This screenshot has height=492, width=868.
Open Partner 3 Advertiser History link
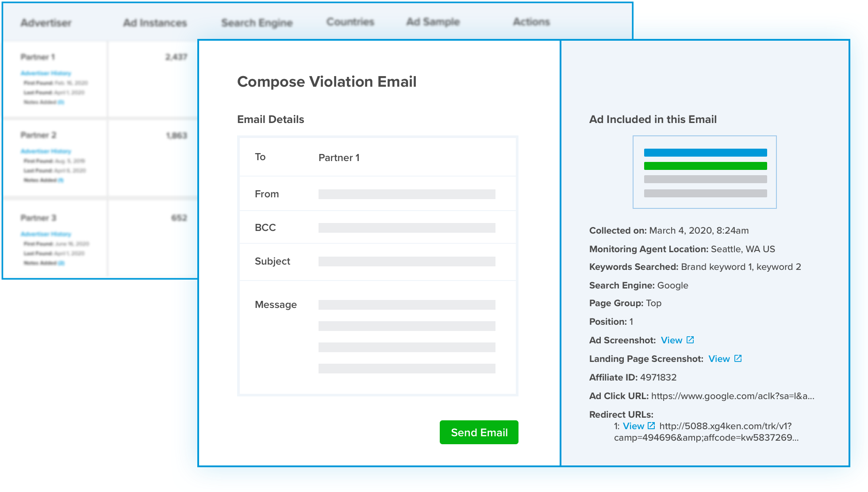click(x=46, y=234)
